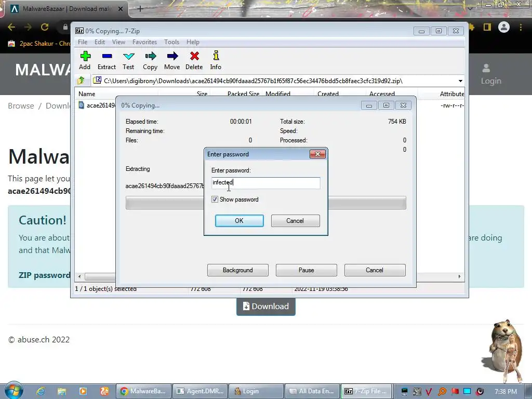Click the red V tray icon
The height and width of the screenshot is (399, 532).
click(429, 391)
